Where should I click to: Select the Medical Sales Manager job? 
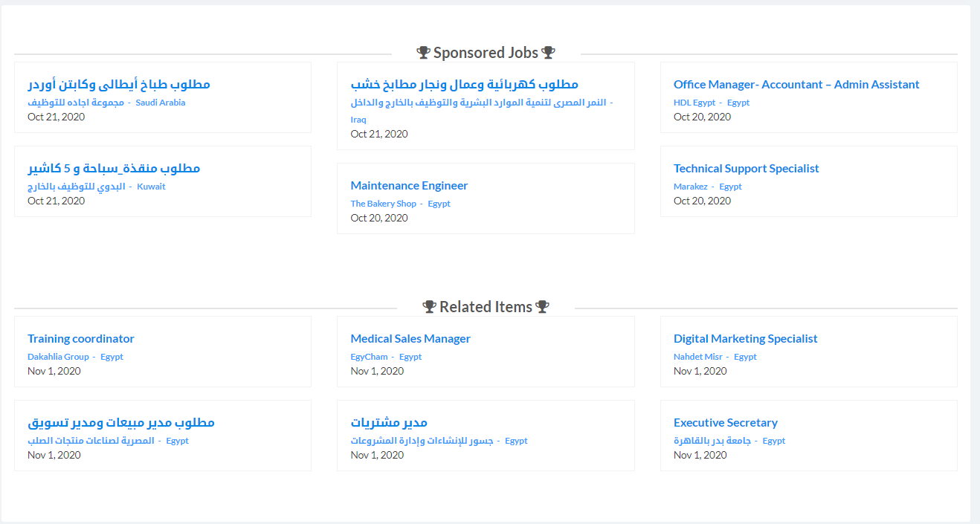pos(410,339)
